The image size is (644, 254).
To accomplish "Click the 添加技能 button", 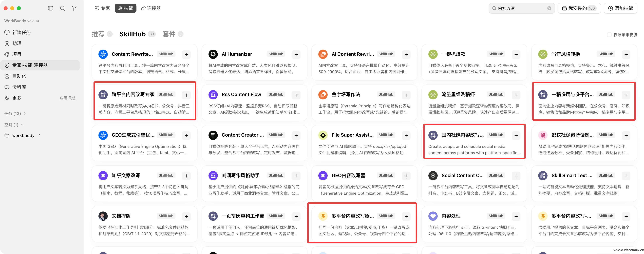I will click(621, 8).
